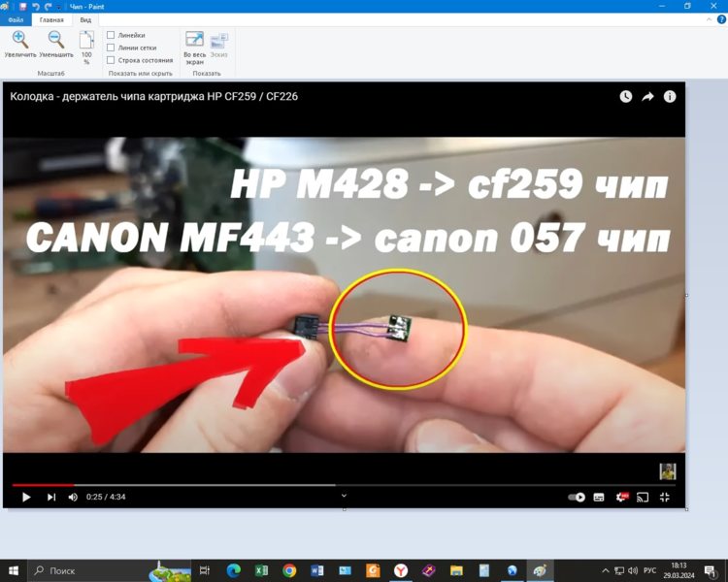Open the quick access toolbar customize dropdown

(59, 7)
